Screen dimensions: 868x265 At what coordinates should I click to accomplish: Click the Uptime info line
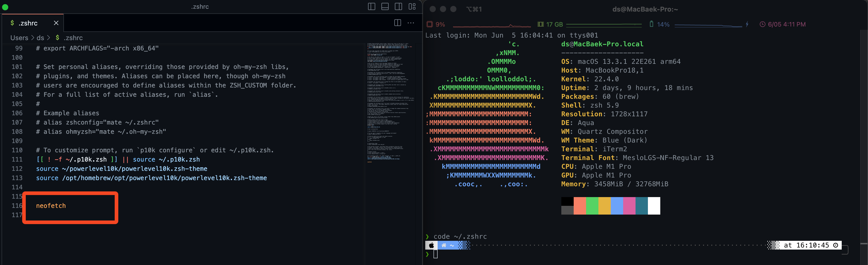point(627,88)
